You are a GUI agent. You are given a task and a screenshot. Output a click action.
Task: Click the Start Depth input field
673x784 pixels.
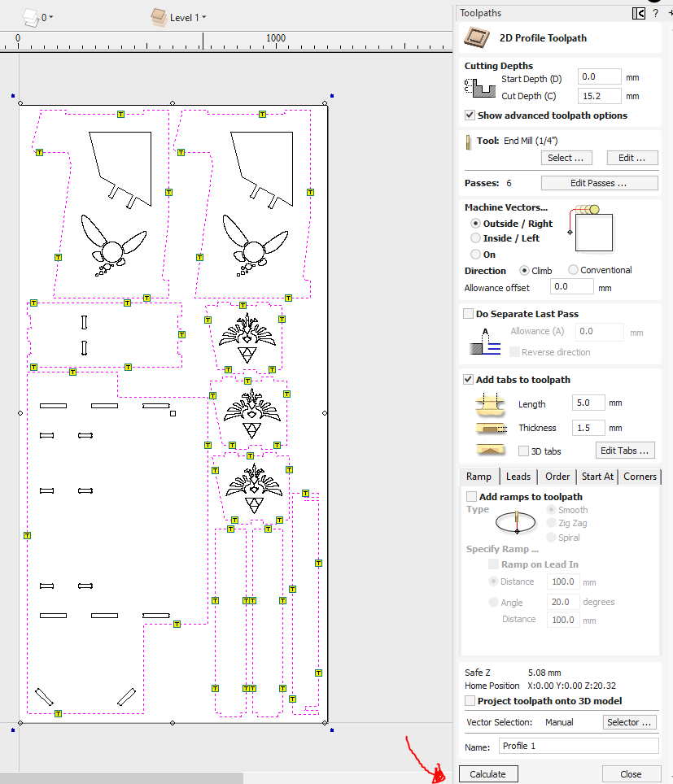(599, 77)
